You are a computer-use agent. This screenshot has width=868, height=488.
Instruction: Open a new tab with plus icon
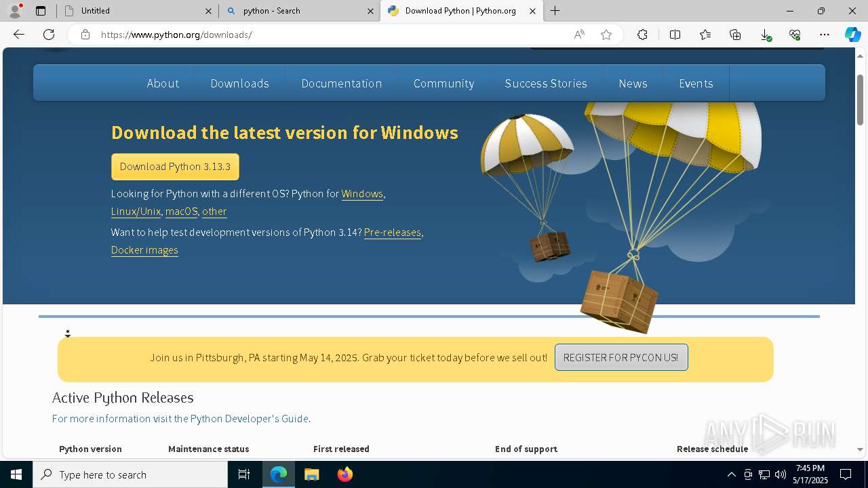pos(555,11)
